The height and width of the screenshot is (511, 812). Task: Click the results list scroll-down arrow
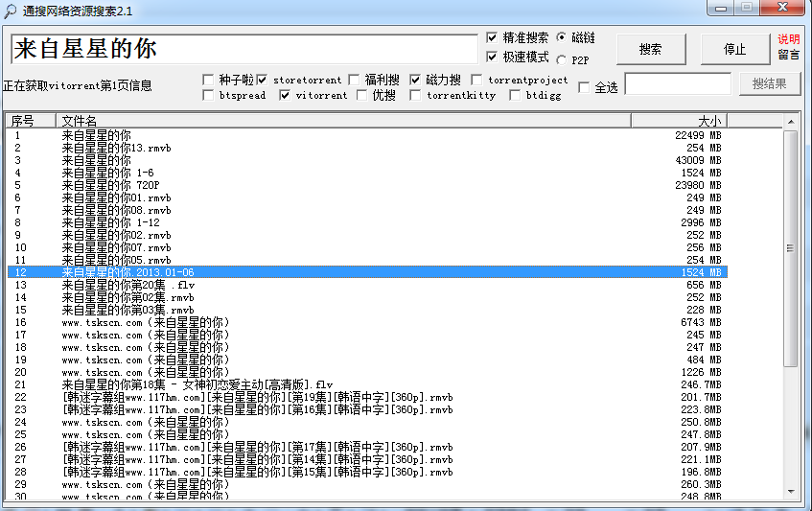pyautogui.click(x=791, y=492)
